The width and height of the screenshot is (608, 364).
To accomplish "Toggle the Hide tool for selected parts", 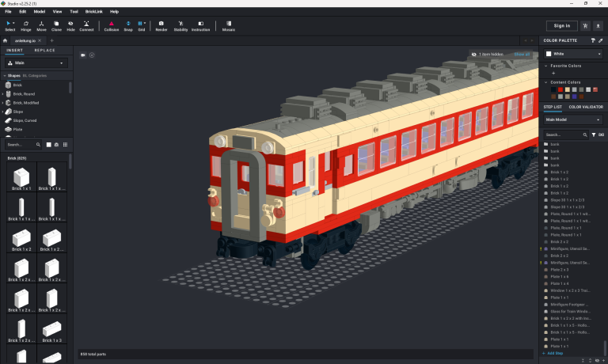I will coord(71,26).
